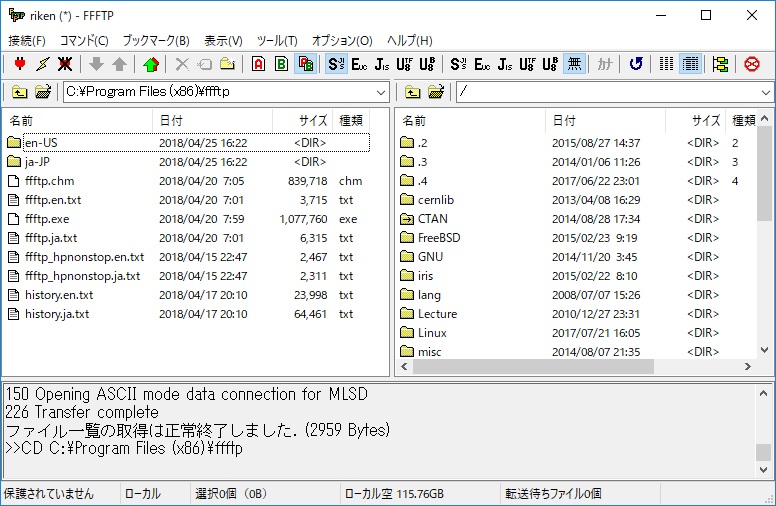Click the green Mirror Upload arrow icon
776x506 pixels.
151,64
